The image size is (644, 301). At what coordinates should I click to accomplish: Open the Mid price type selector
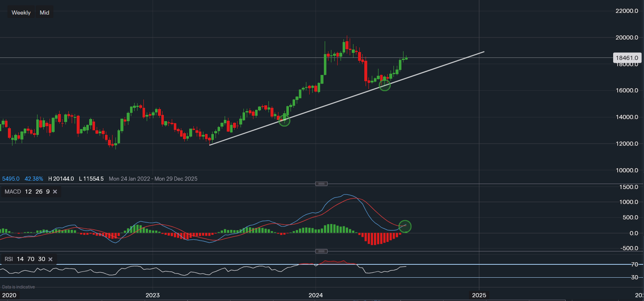[44, 12]
